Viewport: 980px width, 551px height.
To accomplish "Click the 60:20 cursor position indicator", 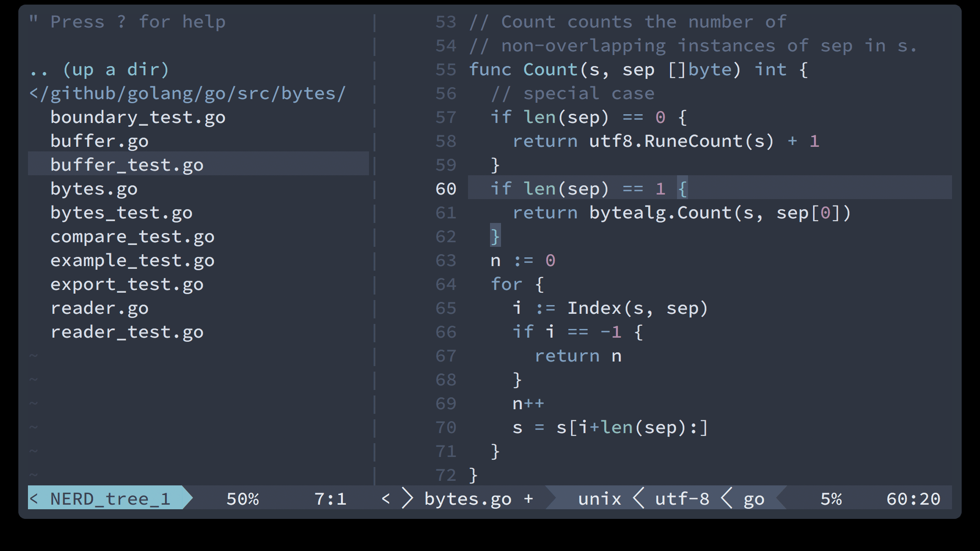I will click(x=913, y=499).
